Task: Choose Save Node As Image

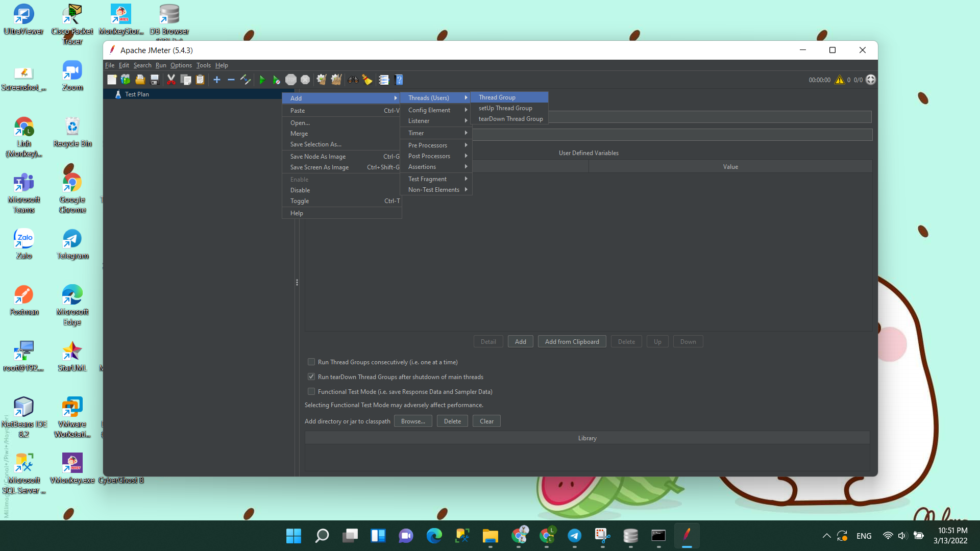Action: pyautogui.click(x=342, y=156)
